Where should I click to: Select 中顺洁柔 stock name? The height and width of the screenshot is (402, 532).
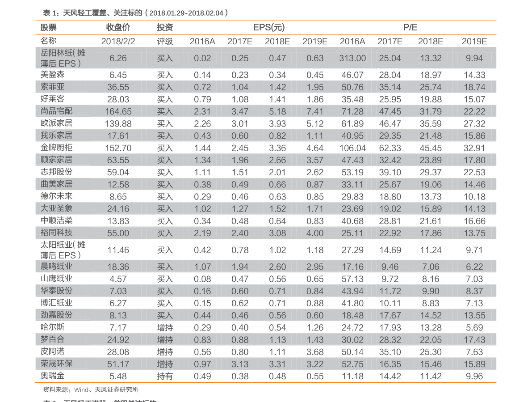(x=56, y=221)
